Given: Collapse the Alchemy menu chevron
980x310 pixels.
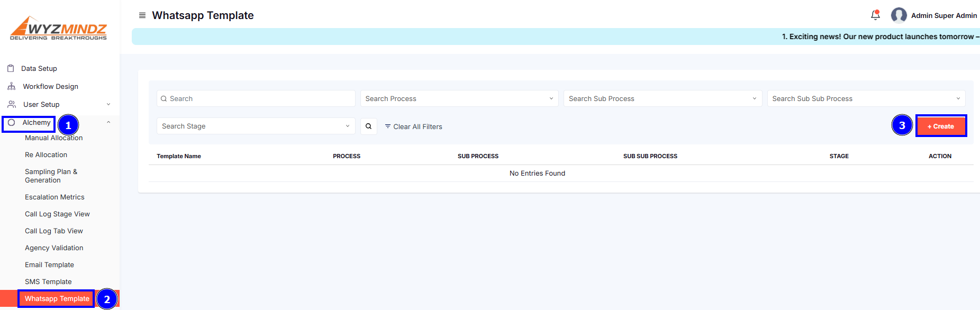Looking at the screenshot, I should 108,122.
